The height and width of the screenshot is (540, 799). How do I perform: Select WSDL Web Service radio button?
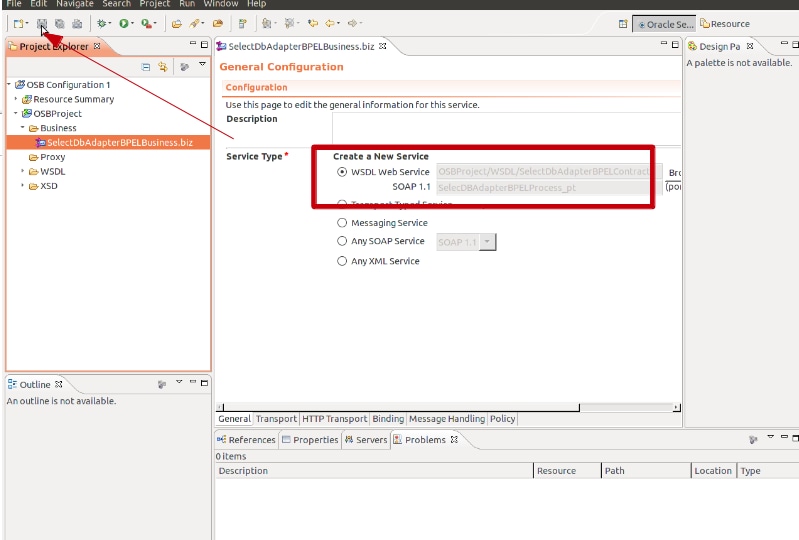pyautogui.click(x=342, y=172)
